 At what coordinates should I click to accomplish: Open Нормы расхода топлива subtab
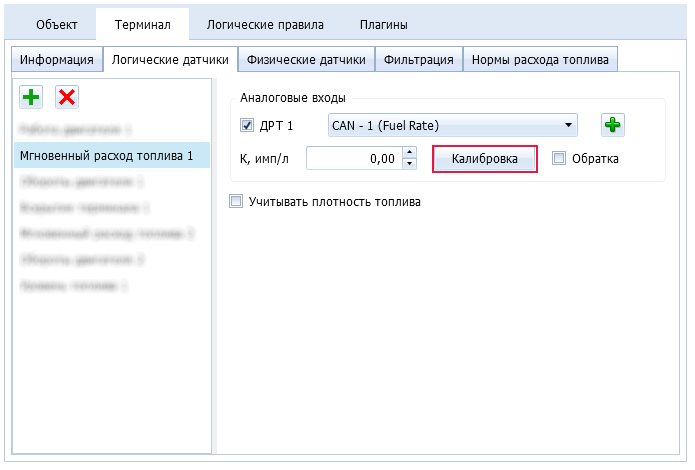[x=540, y=59]
